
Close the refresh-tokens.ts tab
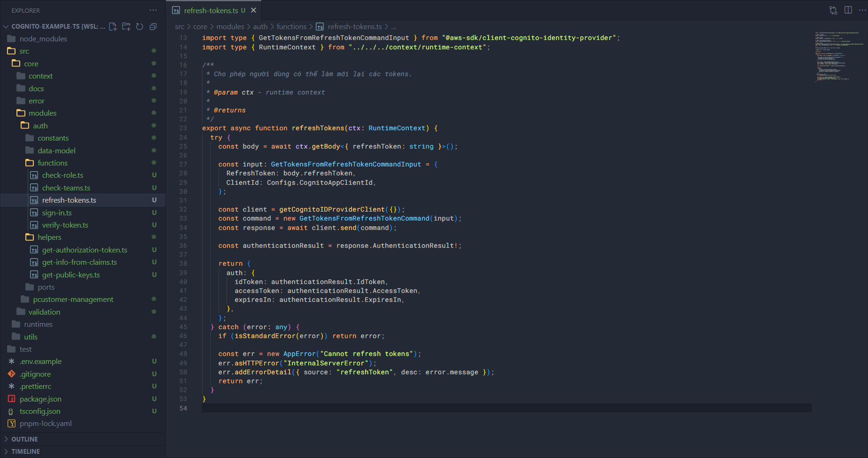tap(254, 10)
